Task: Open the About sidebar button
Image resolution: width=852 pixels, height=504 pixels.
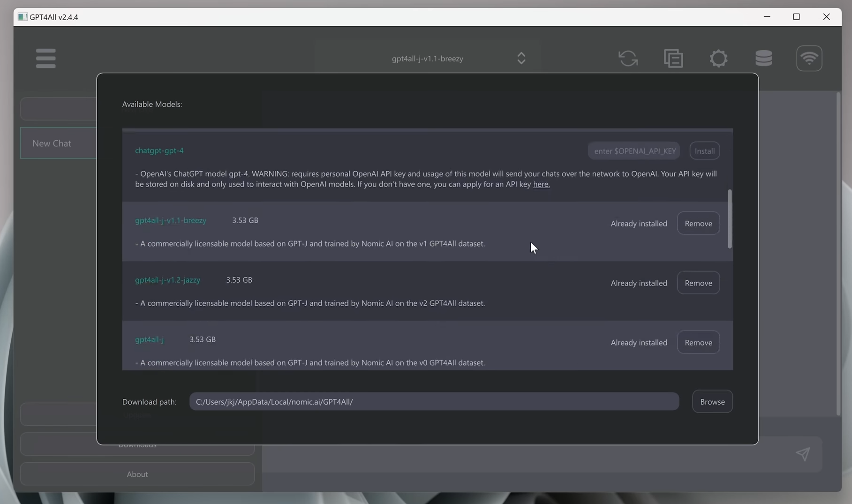Action: tap(137, 474)
